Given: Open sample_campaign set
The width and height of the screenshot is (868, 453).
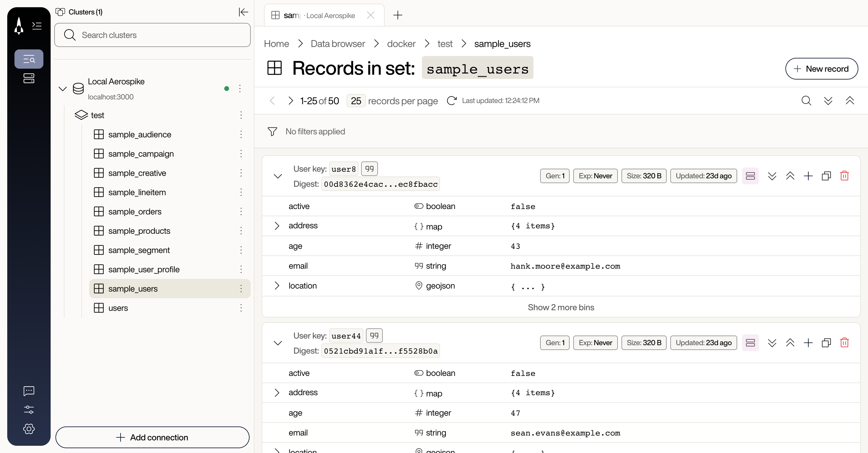Looking at the screenshot, I should pyautogui.click(x=141, y=154).
